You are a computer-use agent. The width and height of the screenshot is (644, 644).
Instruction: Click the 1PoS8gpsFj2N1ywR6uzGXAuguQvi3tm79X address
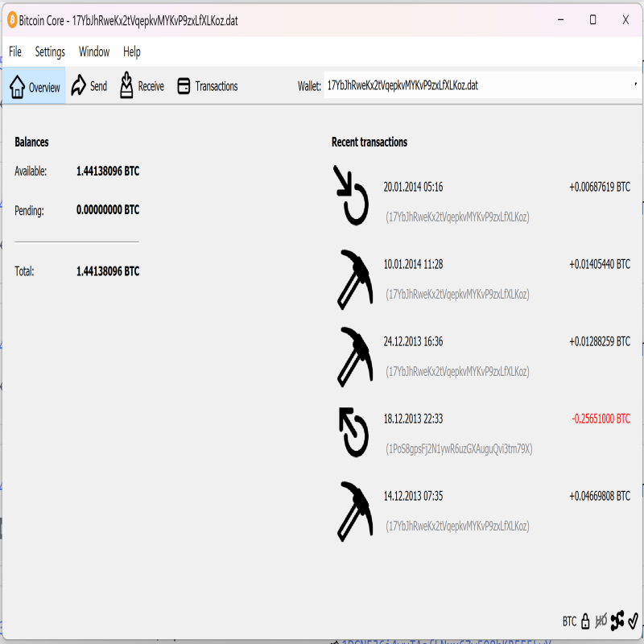point(459,449)
